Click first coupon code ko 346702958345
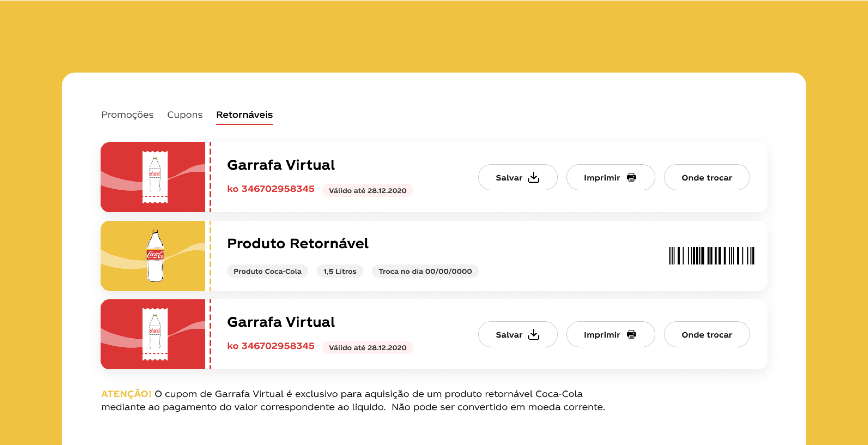 (271, 189)
